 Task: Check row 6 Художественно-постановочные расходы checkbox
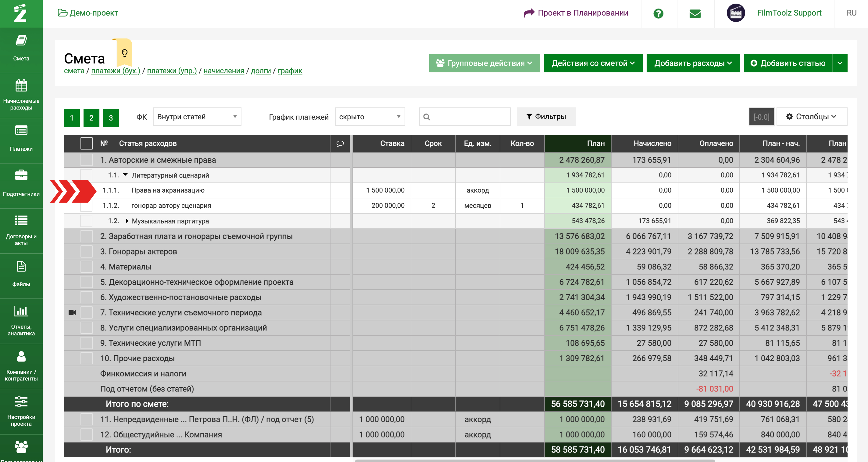pyautogui.click(x=87, y=297)
